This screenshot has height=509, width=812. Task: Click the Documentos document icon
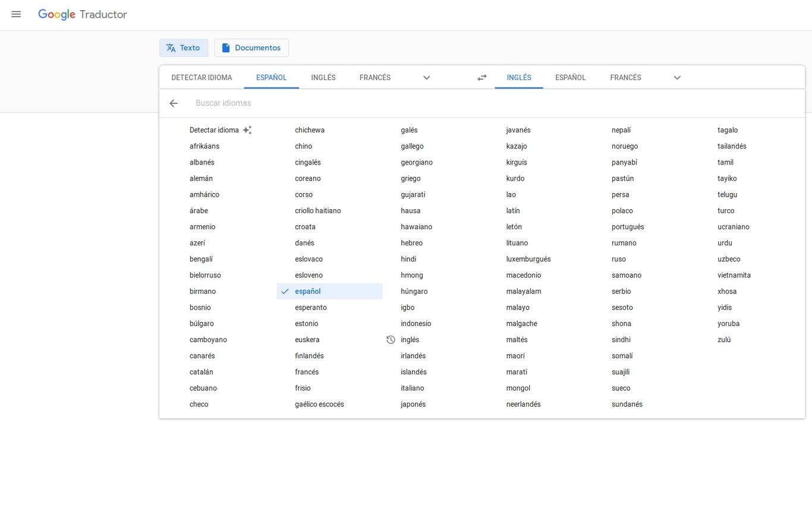pos(226,48)
